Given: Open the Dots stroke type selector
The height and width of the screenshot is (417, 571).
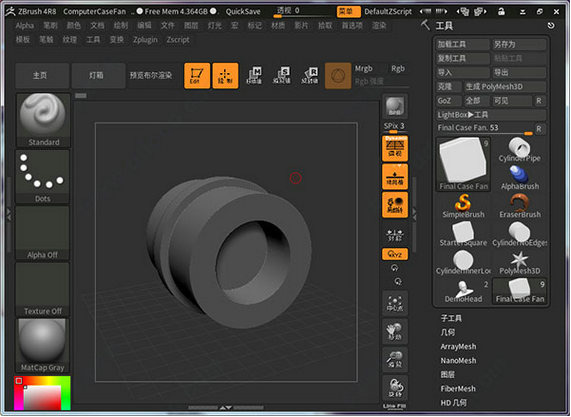Looking at the screenshot, I should tap(43, 177).
